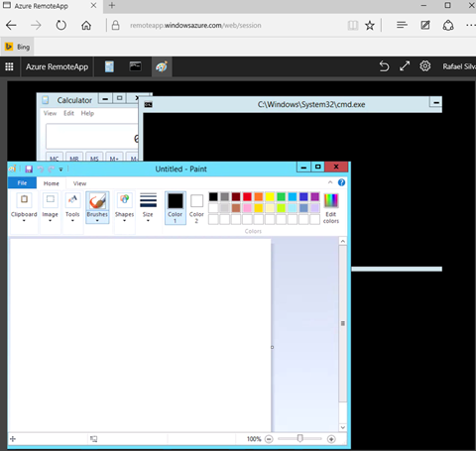Pick the yellow color swatch
Screen dimensions: 476x451
(270, 197)
